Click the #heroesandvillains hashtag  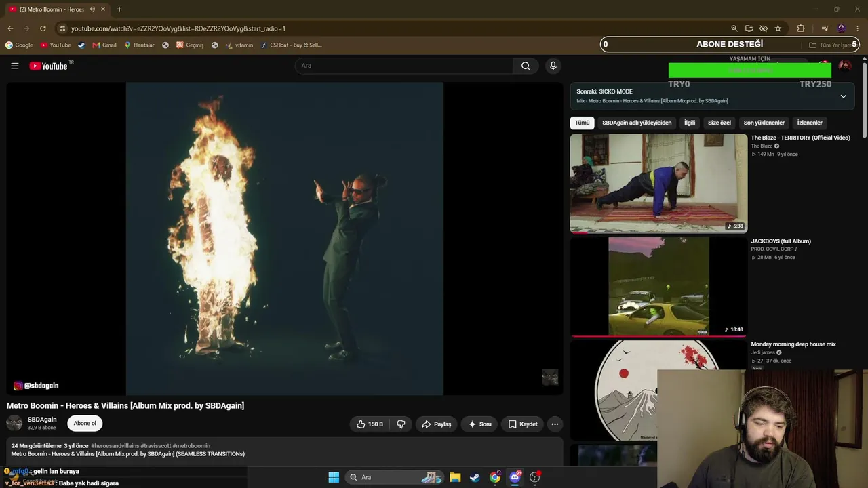pyautogui.click(x=115, y=446)
